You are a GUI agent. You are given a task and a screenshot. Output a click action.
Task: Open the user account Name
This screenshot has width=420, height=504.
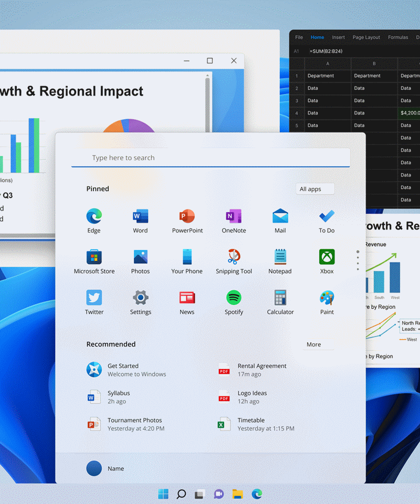pyautogui.click(x=106, y=468)
